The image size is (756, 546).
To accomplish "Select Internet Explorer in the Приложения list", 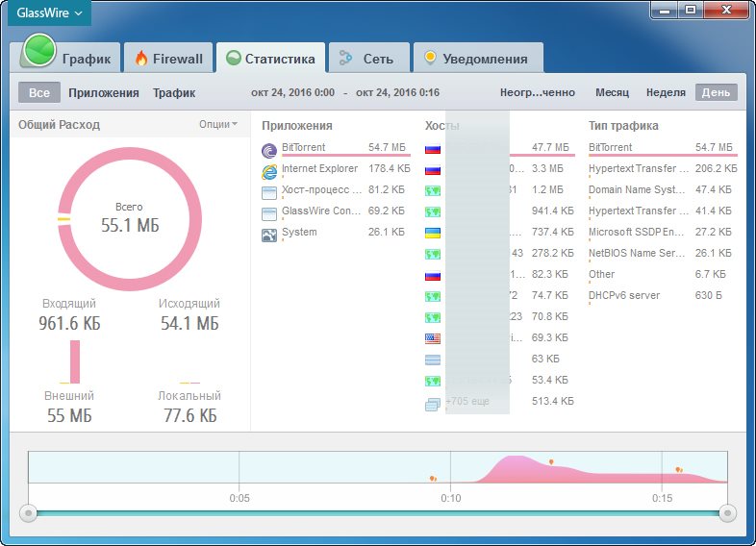I will pos(336,169).
